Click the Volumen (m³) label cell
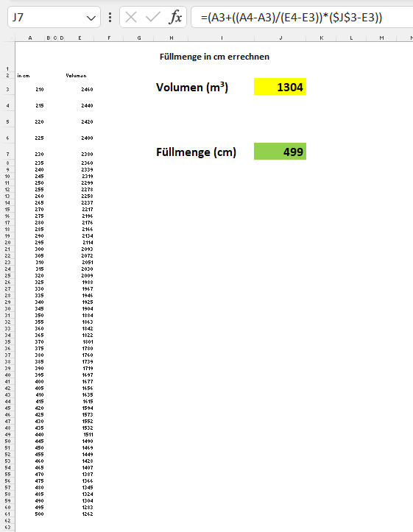 point(192,88)
